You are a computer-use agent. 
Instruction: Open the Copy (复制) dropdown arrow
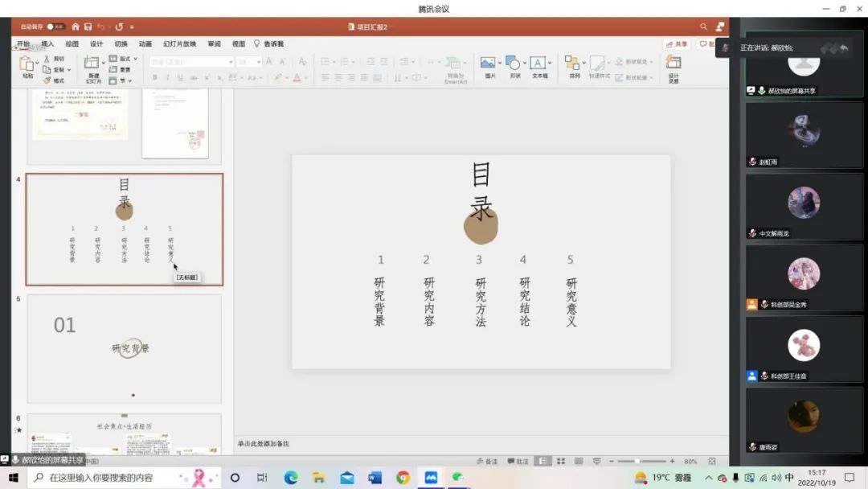point(70,70)
